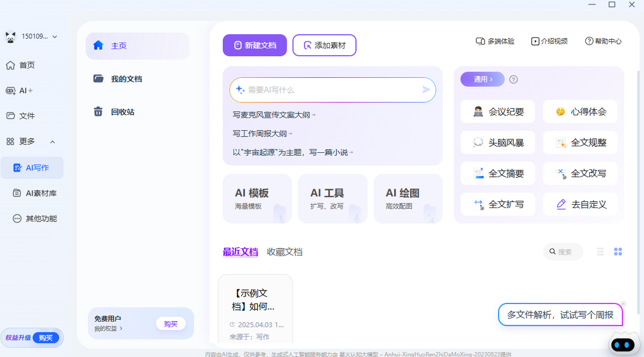The height and width of the screenshot is (357, 644).
Task: Select the 头脑风暴 brainstorm tool
Action: click(497, 142)
